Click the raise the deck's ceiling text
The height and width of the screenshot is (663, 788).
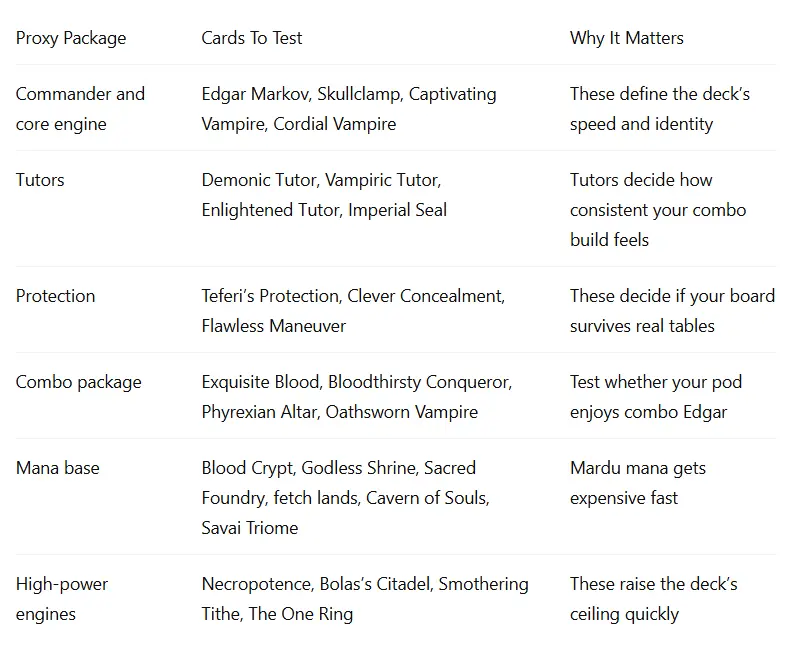click(x=654, y=599)
